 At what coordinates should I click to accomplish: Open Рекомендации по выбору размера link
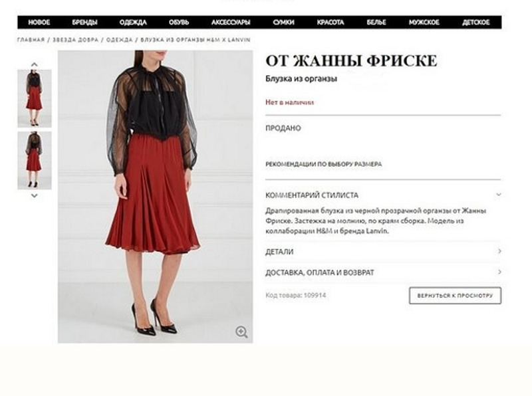pyautogui.click(x=323, y=164)
